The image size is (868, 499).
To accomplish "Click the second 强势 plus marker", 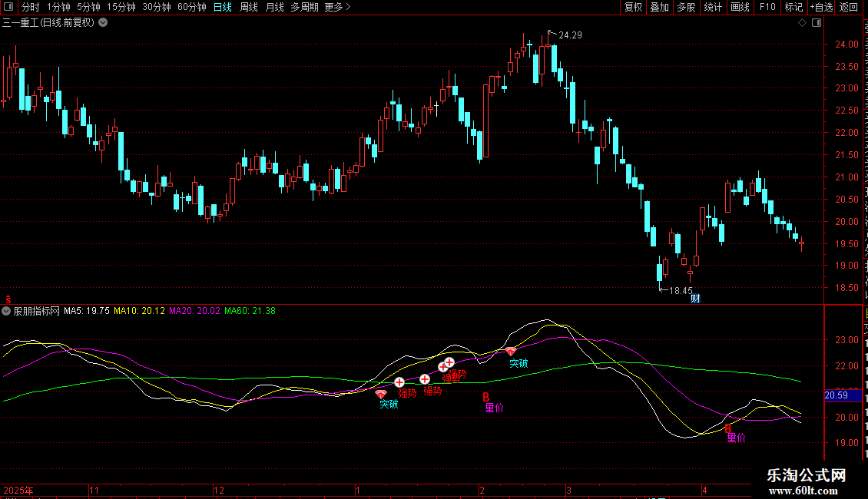I will pos(425,379).
